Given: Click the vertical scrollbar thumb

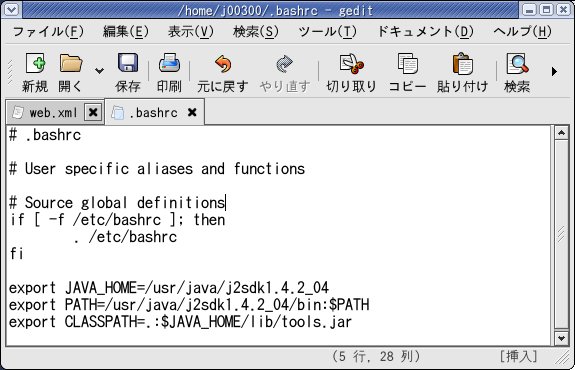Looking at the screenshot, I should click(561, 234).
